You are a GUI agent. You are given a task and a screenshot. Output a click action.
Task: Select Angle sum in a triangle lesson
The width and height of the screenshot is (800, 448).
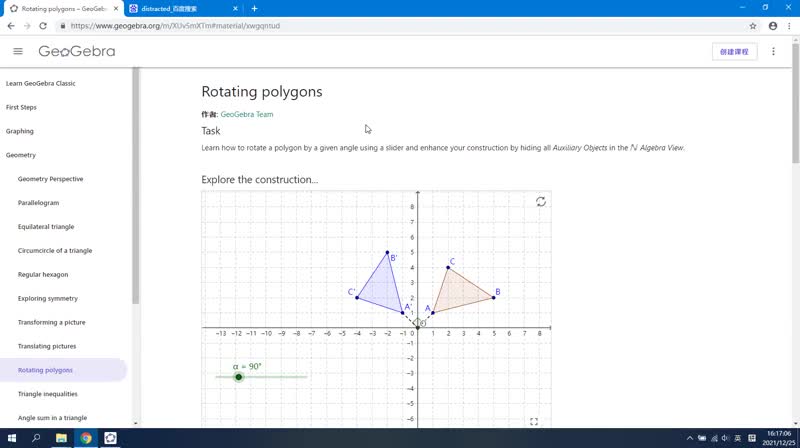[x=53, y=418]
